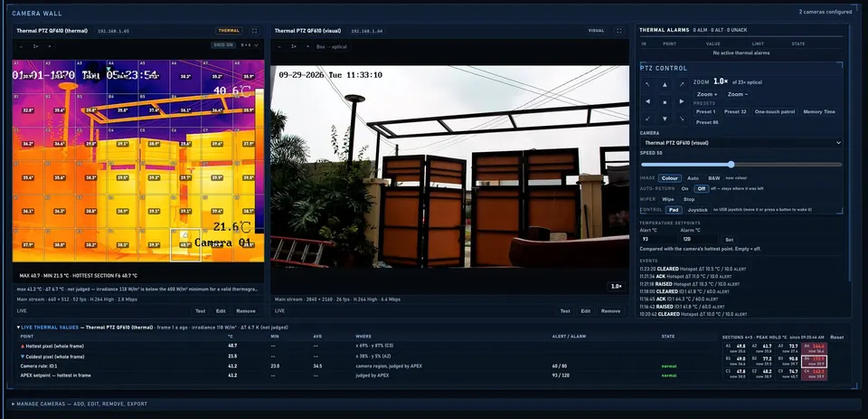Image resolution: width=868 pixels, height=419 pixels.
Task: Zoom out the thermal feed with minus
Action: 22,46
